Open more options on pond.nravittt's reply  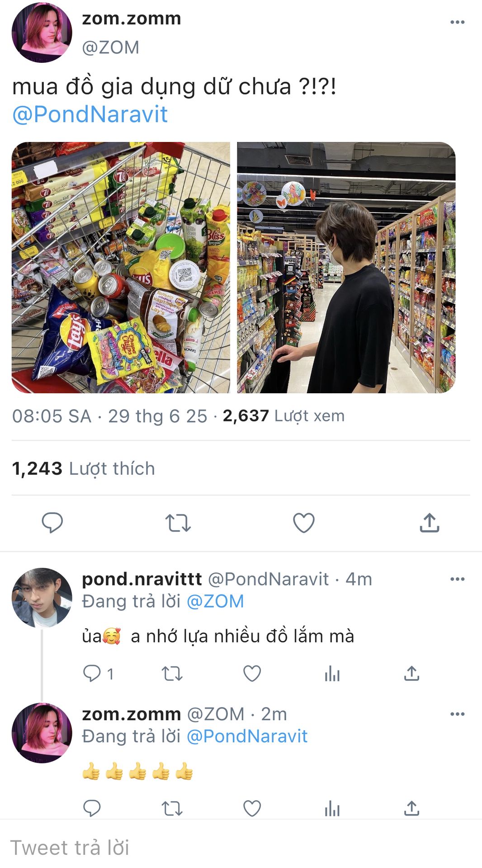(457, 579)
